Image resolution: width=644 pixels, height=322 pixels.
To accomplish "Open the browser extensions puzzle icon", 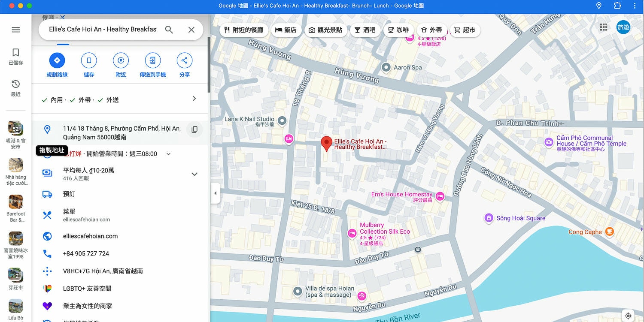I will pos(617,6).
